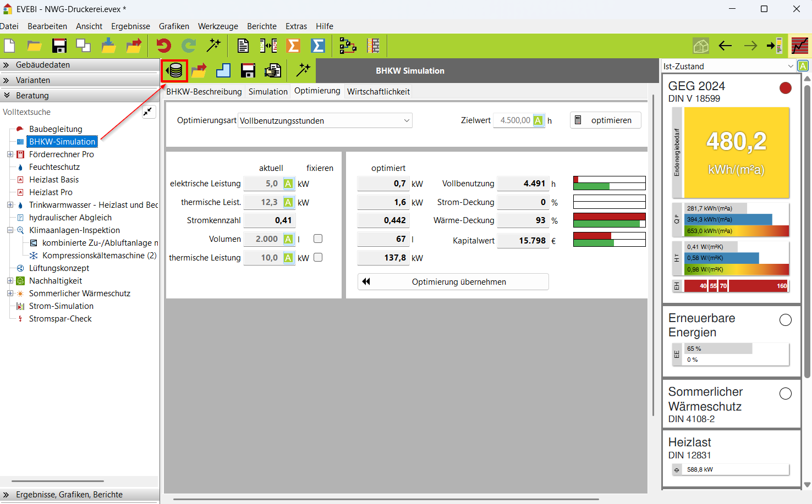Viewport: 812px width, 504px height.
Task: Click the magic wand icon in BHKW toolbar
Action: [x=303, y=70]
